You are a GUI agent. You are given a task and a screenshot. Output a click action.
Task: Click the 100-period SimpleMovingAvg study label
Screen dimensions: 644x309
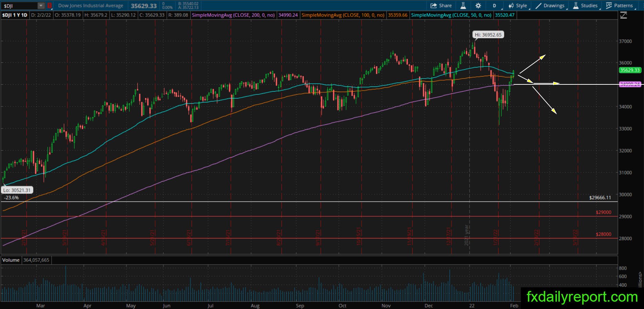tap(343, 15)
